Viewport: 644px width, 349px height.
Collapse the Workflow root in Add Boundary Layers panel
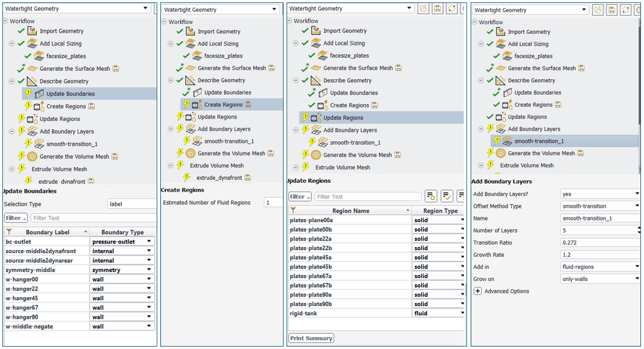click(475, 22)
